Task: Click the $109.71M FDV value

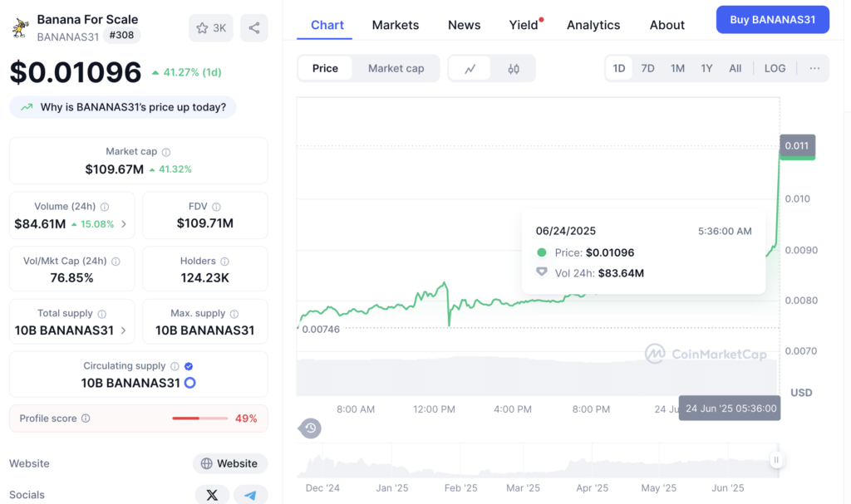Action: pyautogui.click(x=205, y=223)
